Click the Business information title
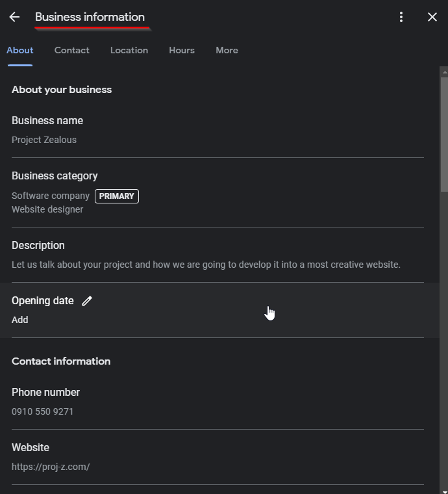The image size is (448, 494). pos(90,17)
